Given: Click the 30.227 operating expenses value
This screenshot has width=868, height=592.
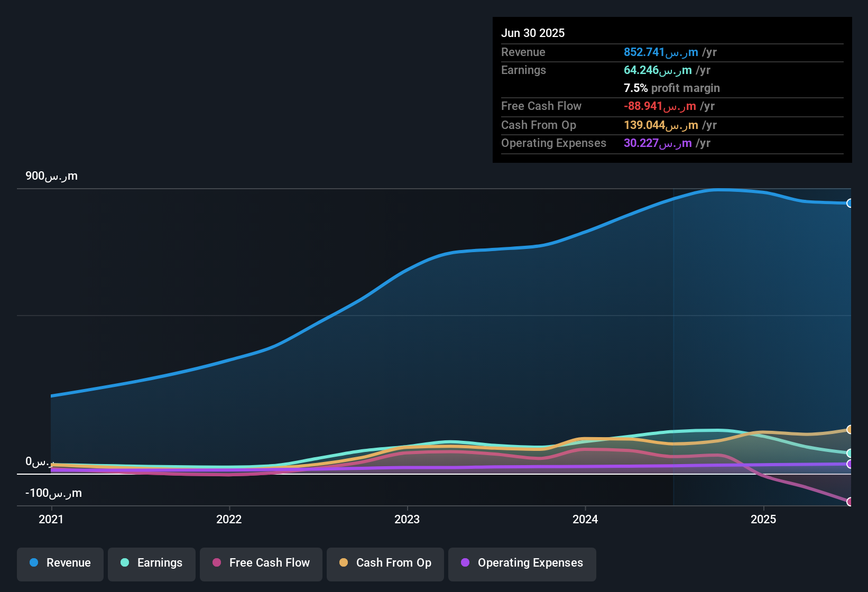Looking at the screenshot, I should click(658, 143).
